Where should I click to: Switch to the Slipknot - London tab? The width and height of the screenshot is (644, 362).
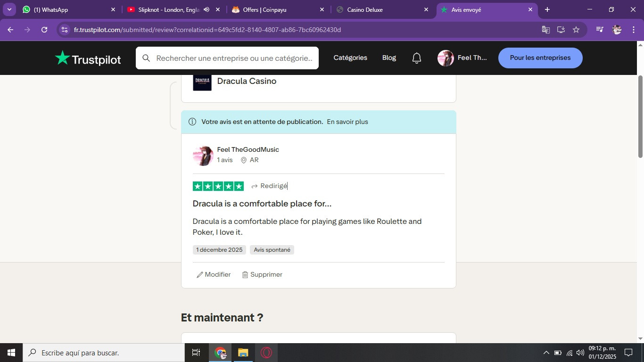point(174,9)
